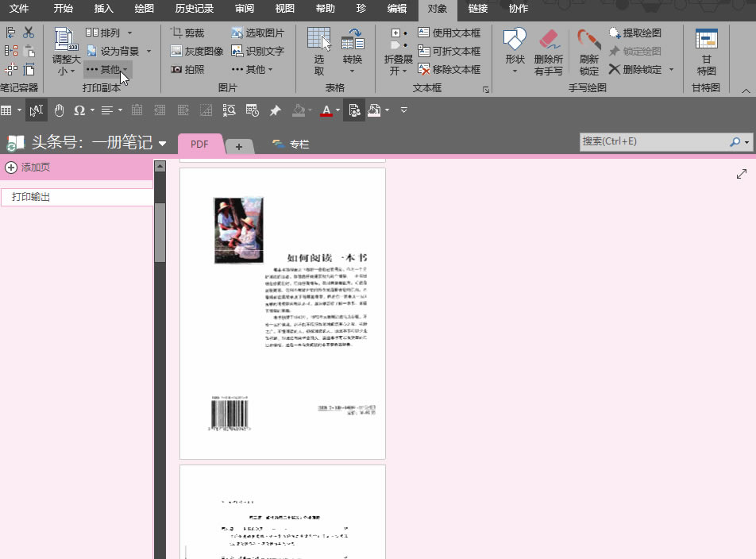Select the hand pan tool on toolbar

pos(58,110)
